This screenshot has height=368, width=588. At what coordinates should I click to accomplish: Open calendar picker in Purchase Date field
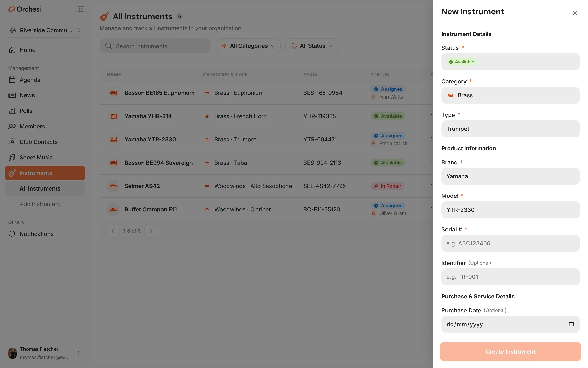tap(571, 324)
